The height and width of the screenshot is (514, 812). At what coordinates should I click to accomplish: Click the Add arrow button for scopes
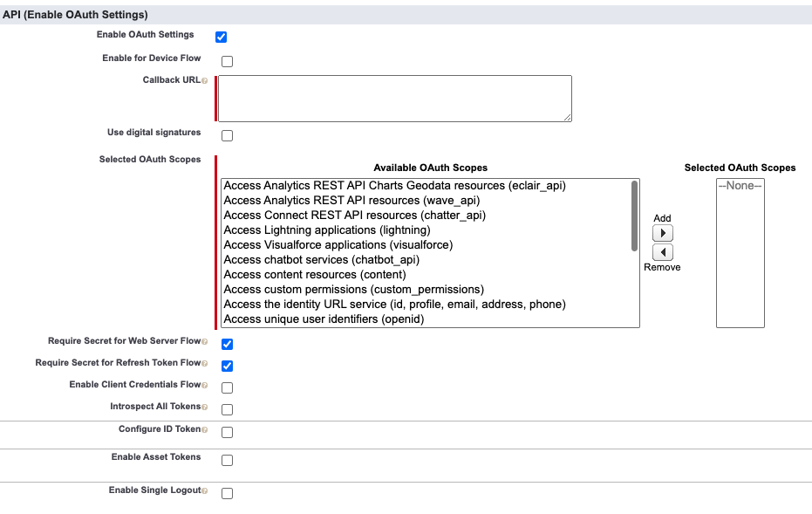(663, 234)
